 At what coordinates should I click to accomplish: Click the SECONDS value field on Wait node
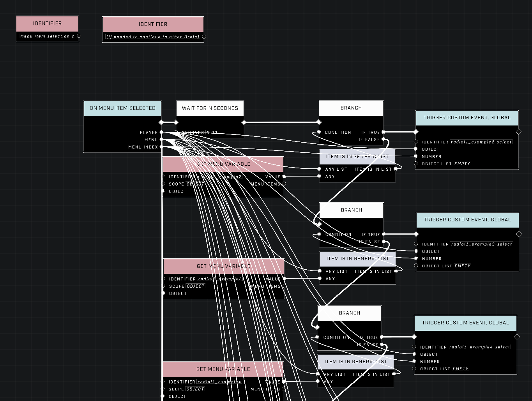pyautogui.click(x=212, y=132)
